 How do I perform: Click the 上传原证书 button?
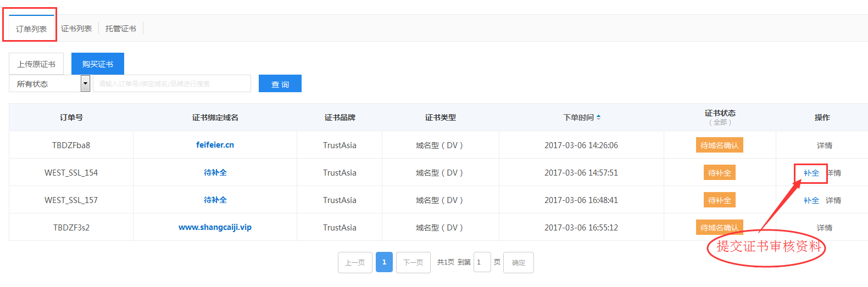pyautogui.click(x=36, y=64)
